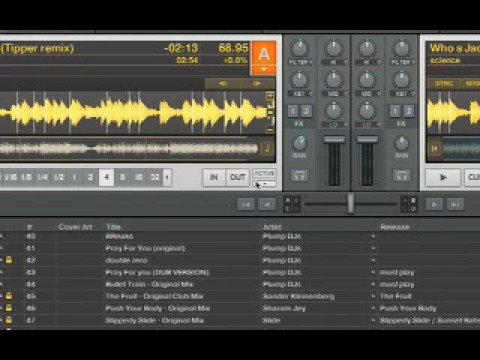
Task: Click channel A LO EQ knob
Action: (x=333, y=111)
